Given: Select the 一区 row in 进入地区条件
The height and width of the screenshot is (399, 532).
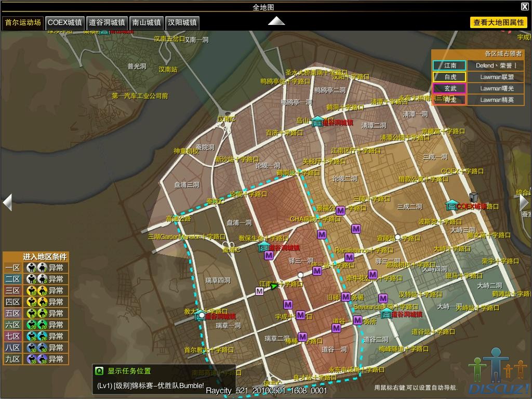Looking at the screenshot, I should 36,268.
